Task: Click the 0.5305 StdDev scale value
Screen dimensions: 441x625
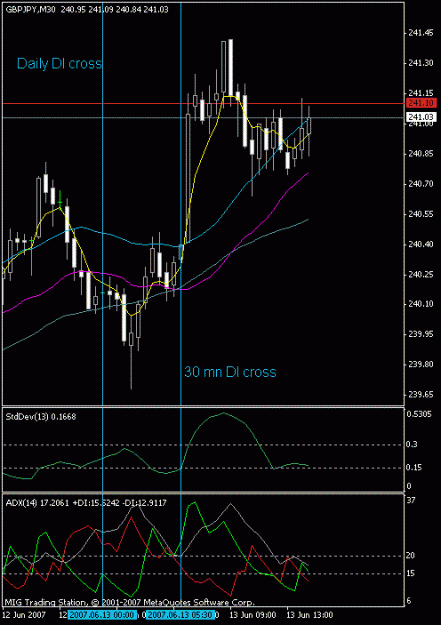Action: pyautogui.click(x=419, y=414)
